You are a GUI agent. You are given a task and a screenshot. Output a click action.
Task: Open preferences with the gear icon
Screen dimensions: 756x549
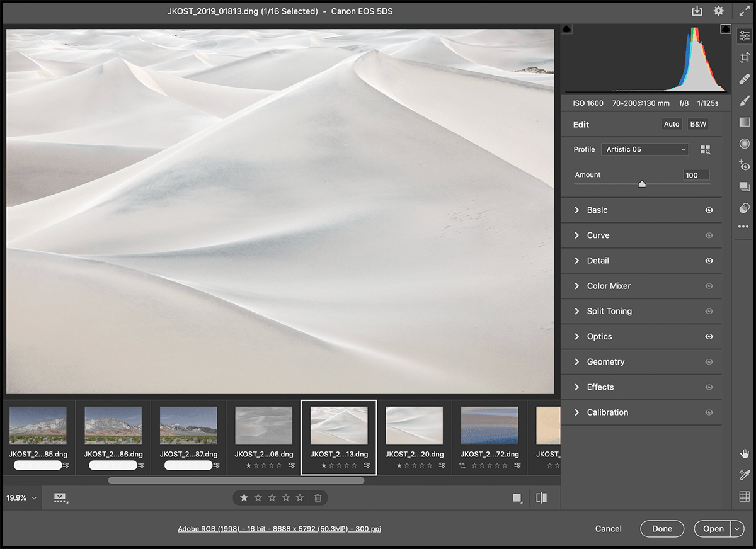(718, 11)
